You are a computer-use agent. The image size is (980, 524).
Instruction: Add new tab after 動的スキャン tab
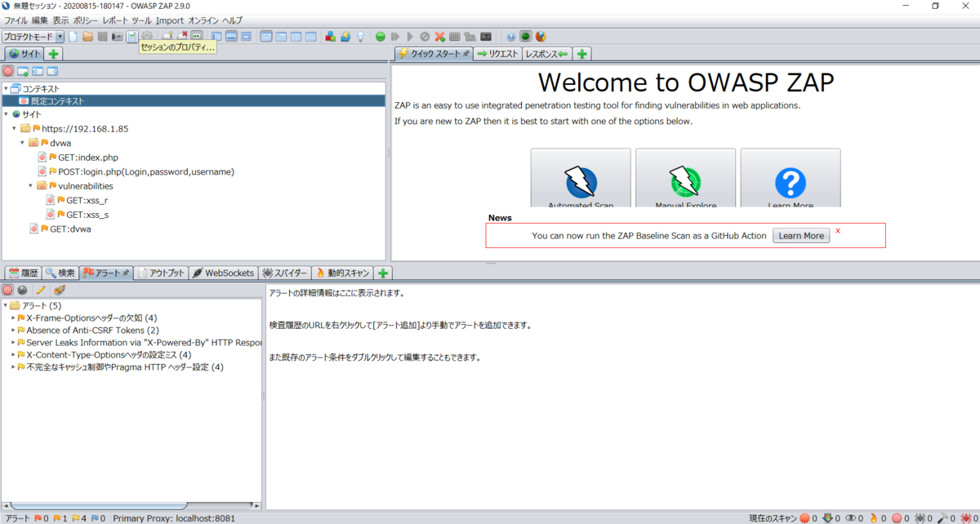tap(383, 273)
